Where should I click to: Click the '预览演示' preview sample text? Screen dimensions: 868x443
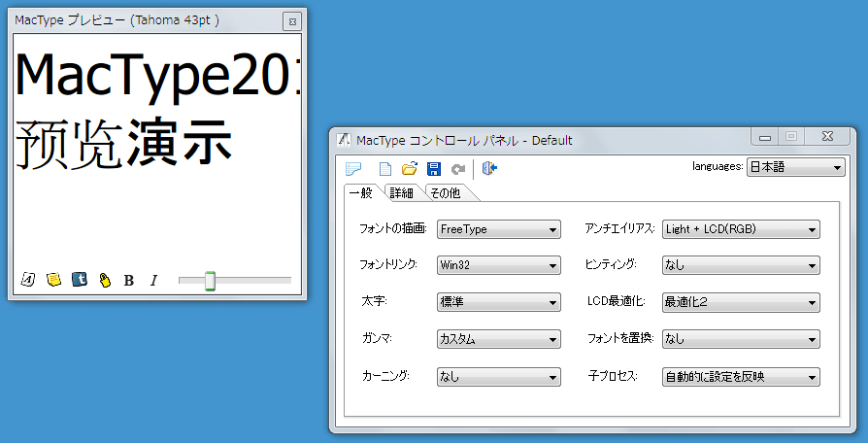(x=123, y=143)
